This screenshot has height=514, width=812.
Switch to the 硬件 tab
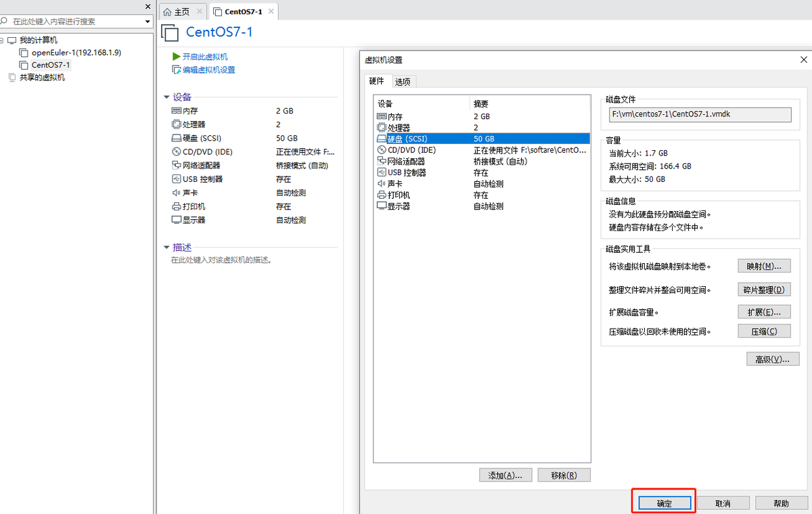[376, 81]
